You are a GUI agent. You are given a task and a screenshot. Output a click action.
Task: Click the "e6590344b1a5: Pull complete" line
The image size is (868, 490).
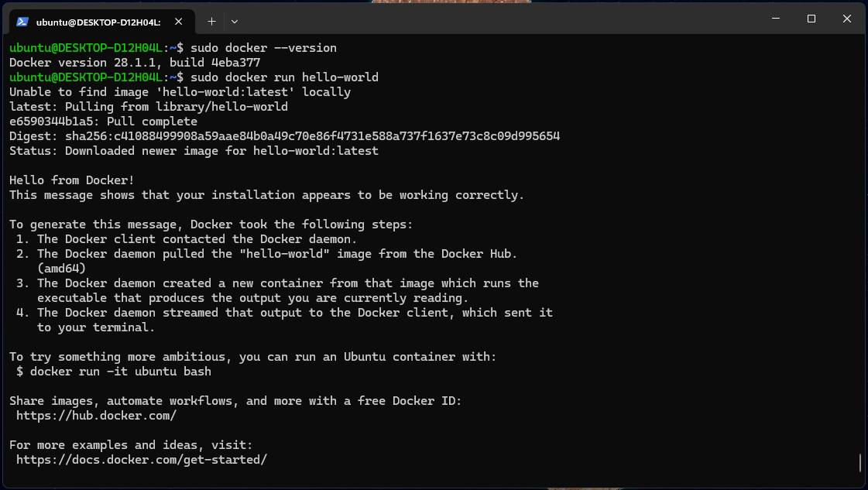103,122
